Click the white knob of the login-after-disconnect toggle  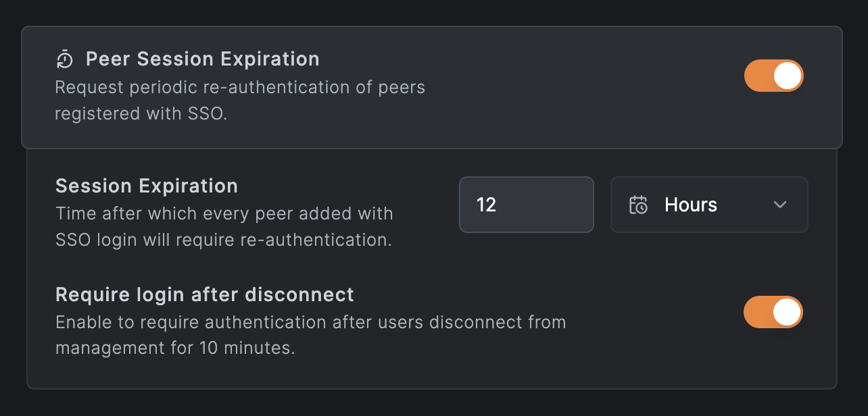(x=787, y=312)
